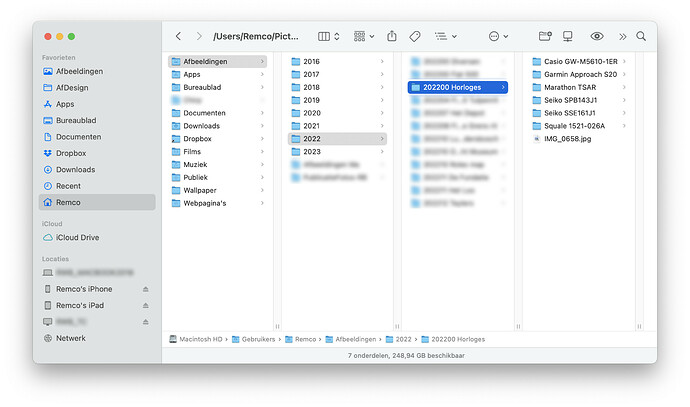Open the More actions ellipsis menu
The width and height of the screenshot is (690, 407).
pyautogui.click(x=498, y=36)
